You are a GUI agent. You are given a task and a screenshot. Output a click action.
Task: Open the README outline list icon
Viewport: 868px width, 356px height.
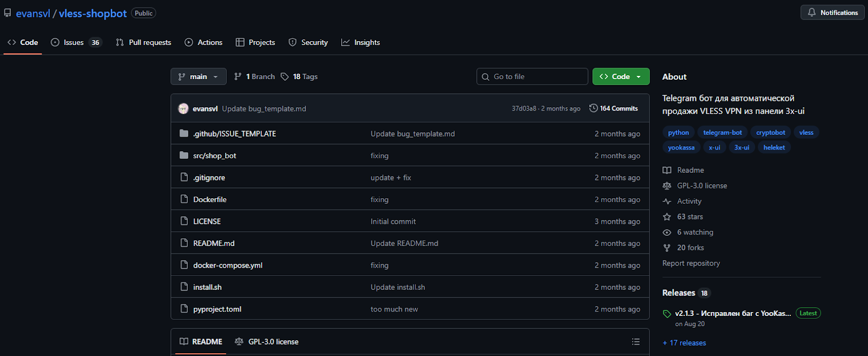[x=636, y=342]
